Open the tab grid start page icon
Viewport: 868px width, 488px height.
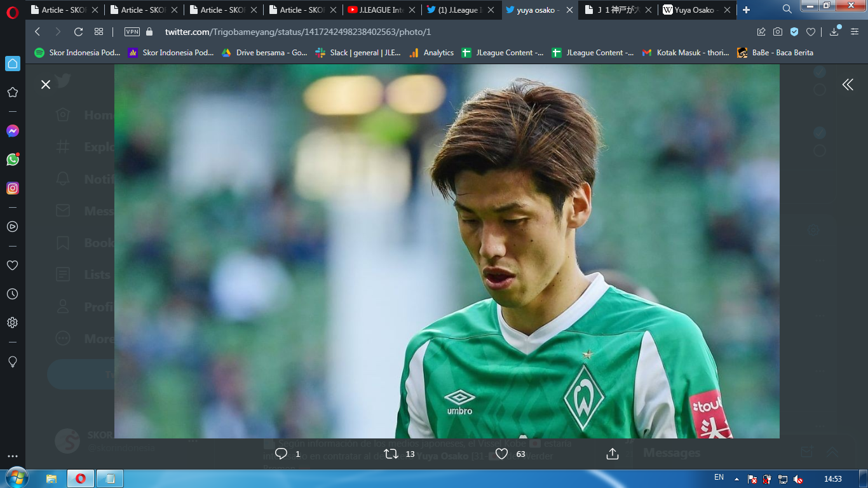(x=98, y=32)
